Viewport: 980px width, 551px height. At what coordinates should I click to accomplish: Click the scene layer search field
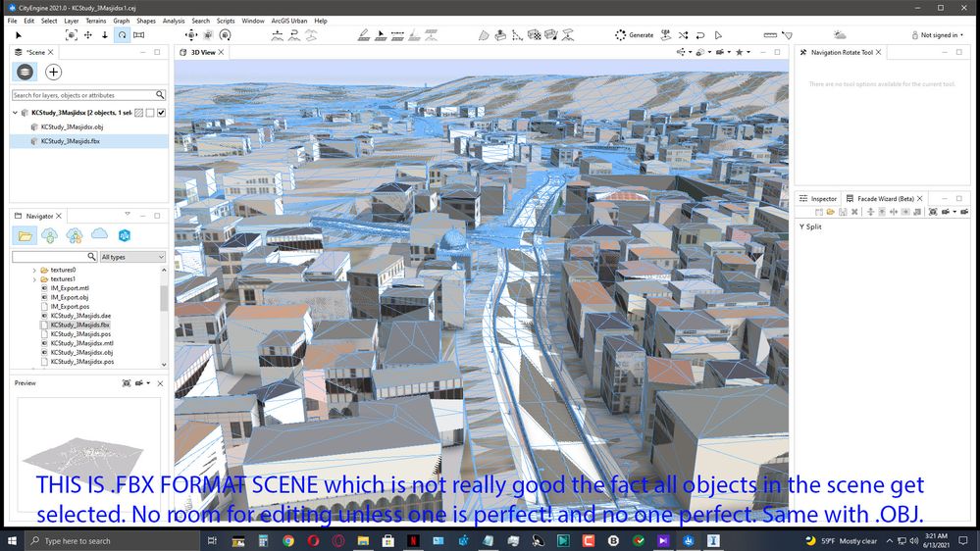[x=88, y=95]
